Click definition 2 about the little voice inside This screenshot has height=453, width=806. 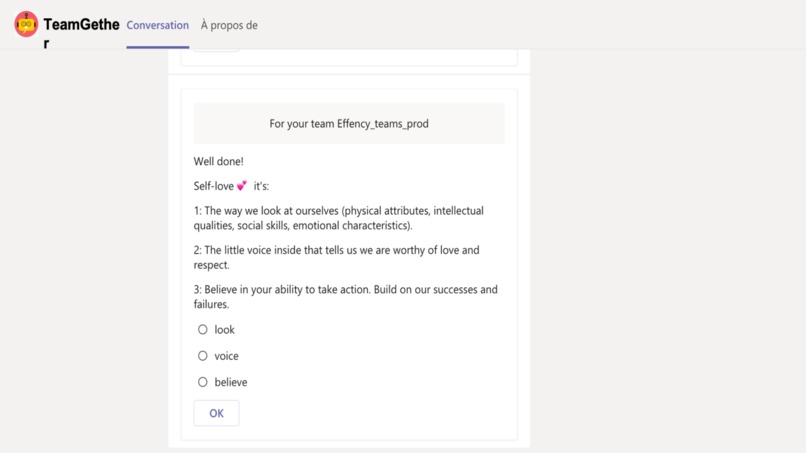(x=337, y=257)
